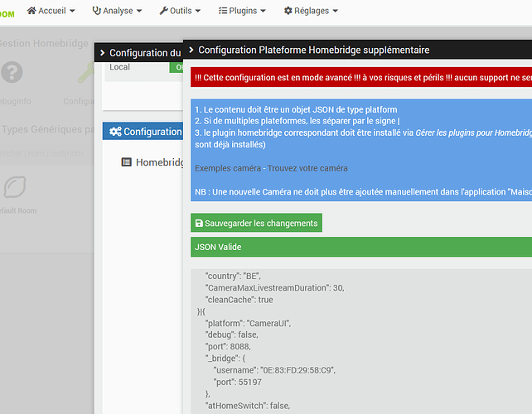Viewport: 532px width, 414px height.
Task: Click the Local row label
Action: tap(119, 67)
